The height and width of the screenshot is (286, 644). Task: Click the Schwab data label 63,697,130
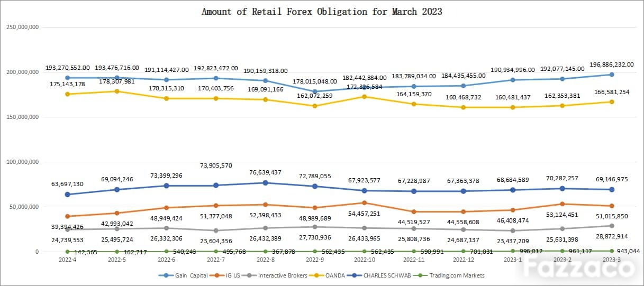tap(68, 184)
